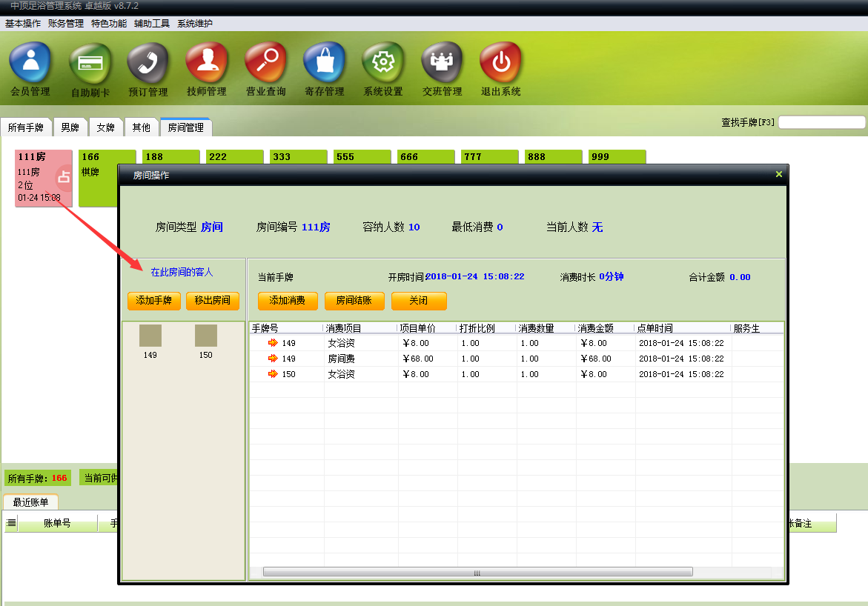Screen dimensions: 868x606
Task: Close the 房间操作 dialog with X
Action: [779, 174]
